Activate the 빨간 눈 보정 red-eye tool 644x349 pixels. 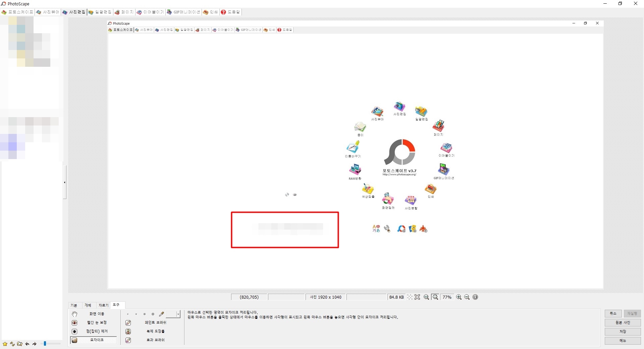pyautogui.click(x=94, y=323)
